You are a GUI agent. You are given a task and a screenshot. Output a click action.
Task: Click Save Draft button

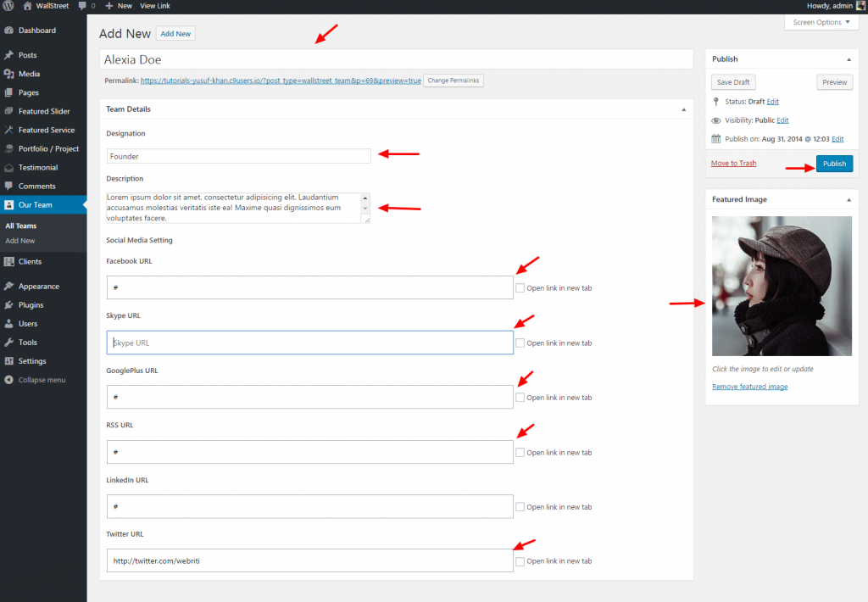pos(733,82)
